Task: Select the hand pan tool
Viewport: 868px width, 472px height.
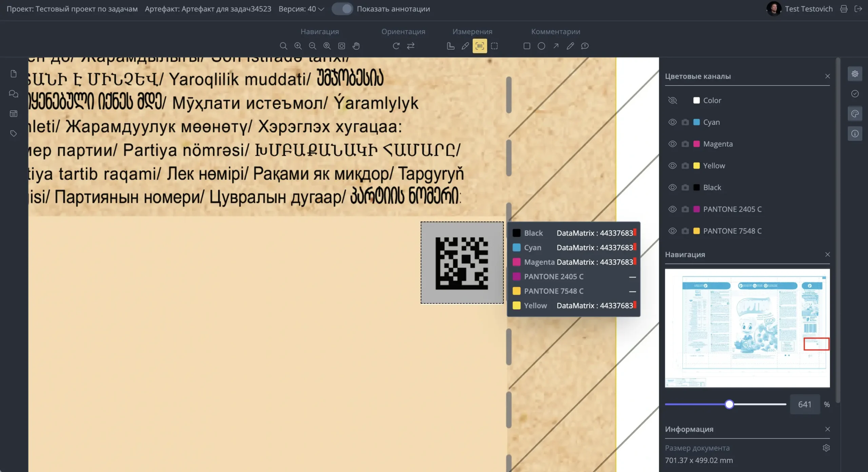Action: click(356, 46)
